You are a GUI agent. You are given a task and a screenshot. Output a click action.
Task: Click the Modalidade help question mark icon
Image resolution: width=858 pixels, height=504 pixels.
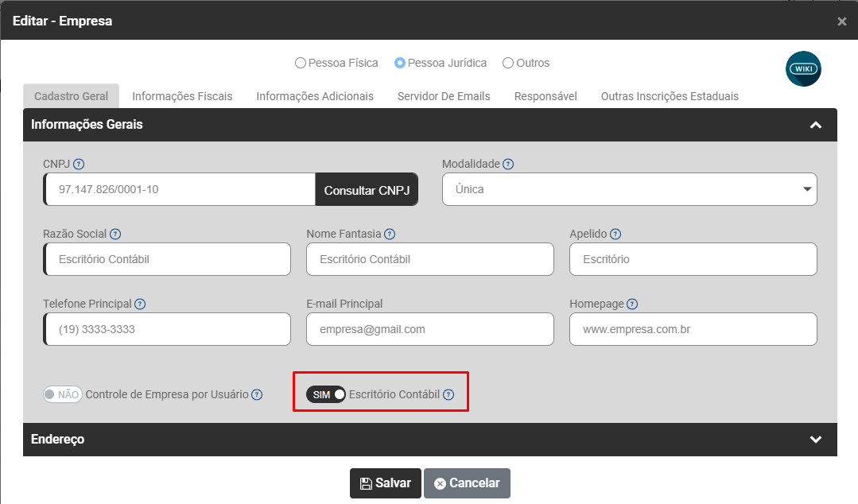(508, 165)
